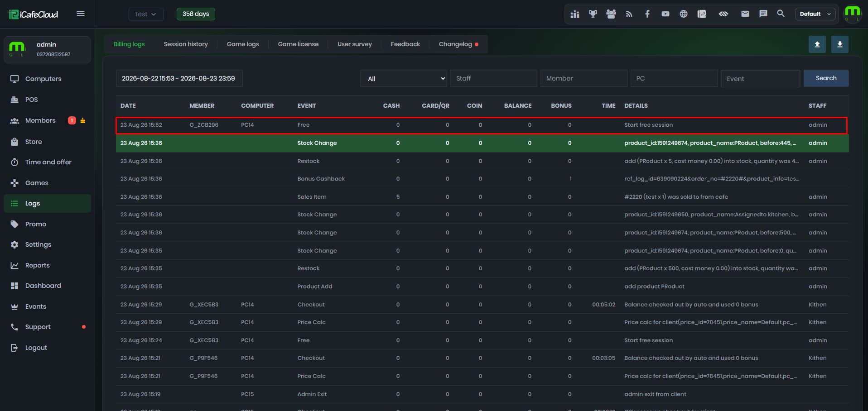Expand the Test cafe dropdown
Viewport: 868px width, 411px height.
click(146, 14)
